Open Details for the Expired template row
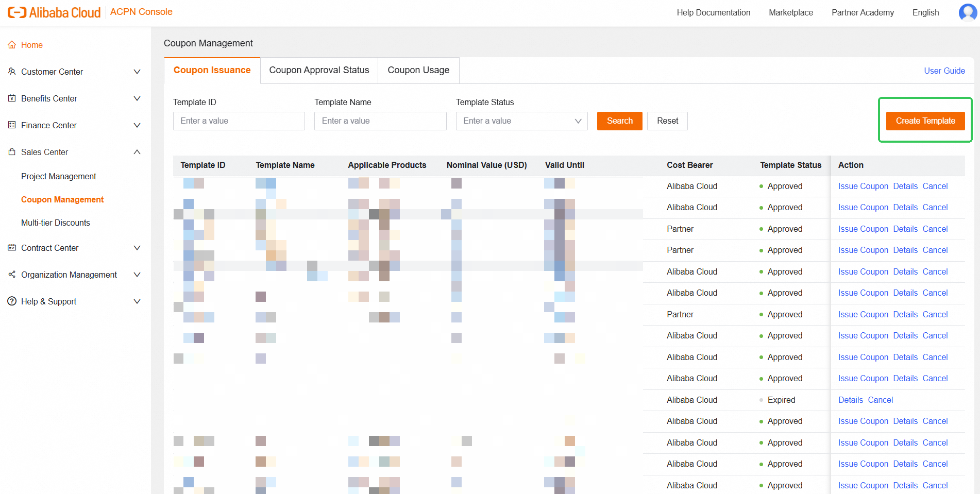This screenshot has width=980, height=494. pos(851,400)
